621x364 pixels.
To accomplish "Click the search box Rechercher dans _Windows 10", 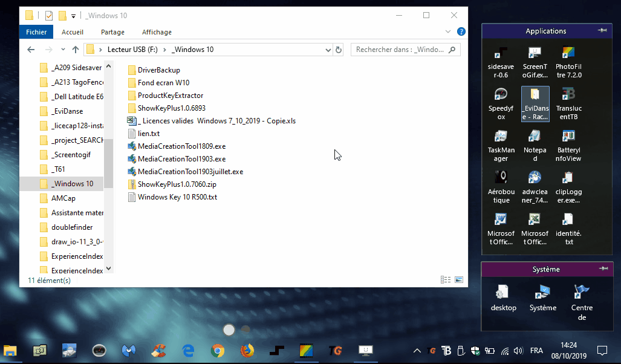I will (x=405, y=50).
